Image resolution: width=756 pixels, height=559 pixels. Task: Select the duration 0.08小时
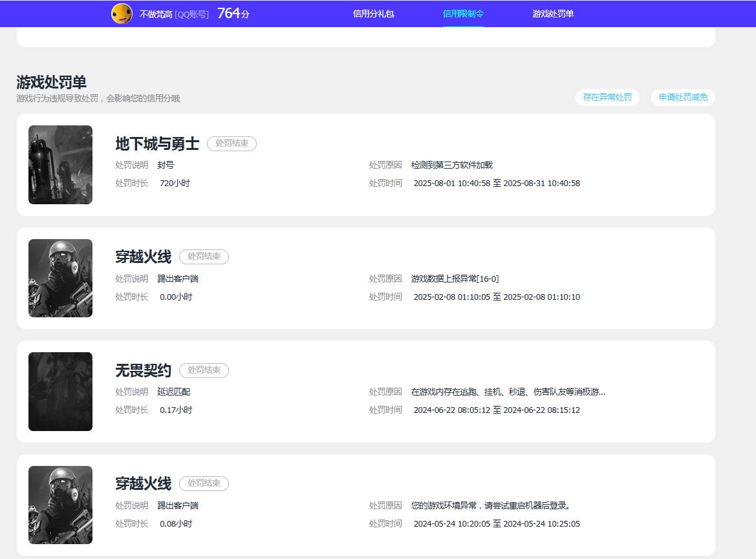click(x=176, y=524)
